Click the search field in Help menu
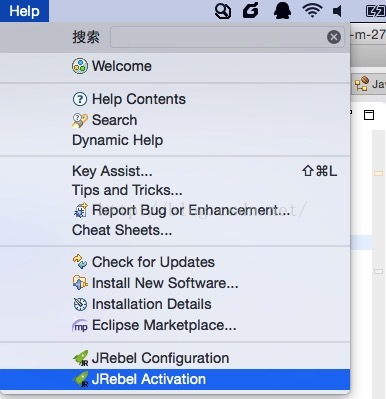 pyautogui.click(x=227, y=37)
